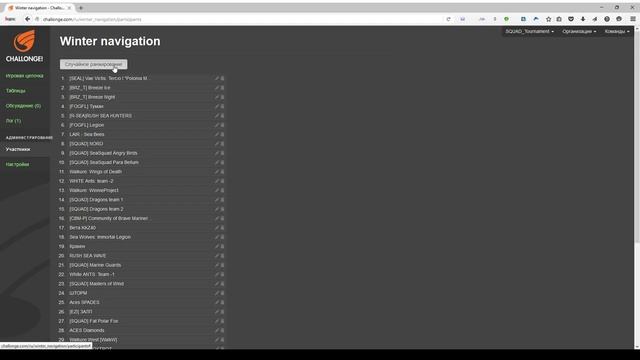Delete [SQUAD] Dragons team 2 trash icon
Image resolution: width=640 pixels, height=360 pixels.
[222, 209]
